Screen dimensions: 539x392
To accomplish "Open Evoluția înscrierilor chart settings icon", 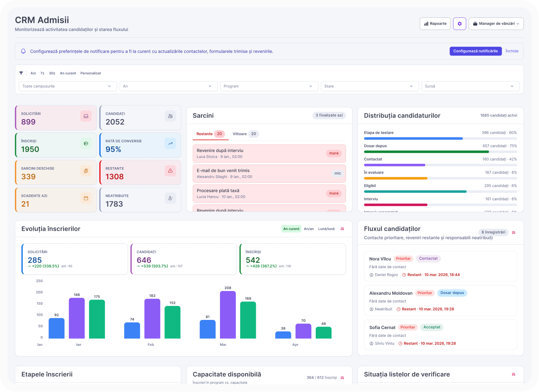I will (x=342, y=229).
